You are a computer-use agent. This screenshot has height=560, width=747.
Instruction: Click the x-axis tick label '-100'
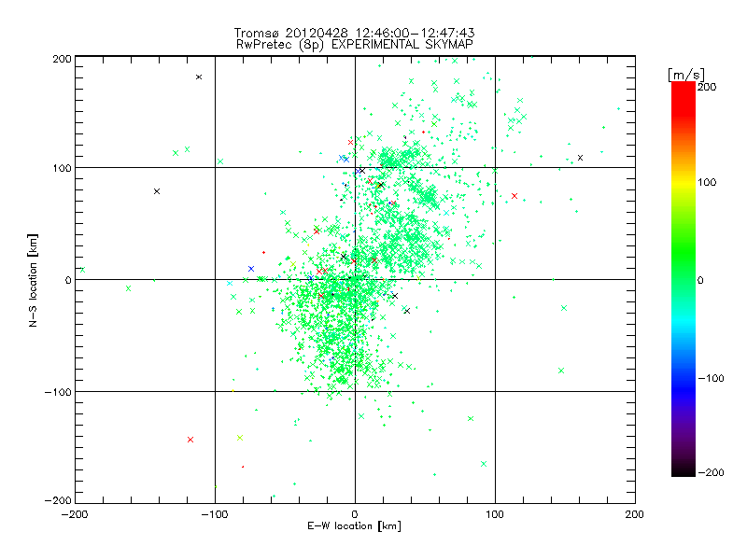(215, 514)
